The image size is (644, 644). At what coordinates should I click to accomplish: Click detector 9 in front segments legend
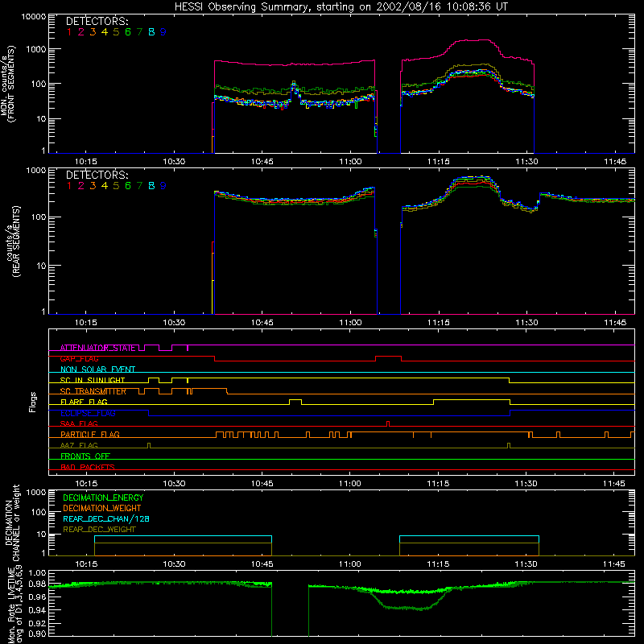point(163,32)
